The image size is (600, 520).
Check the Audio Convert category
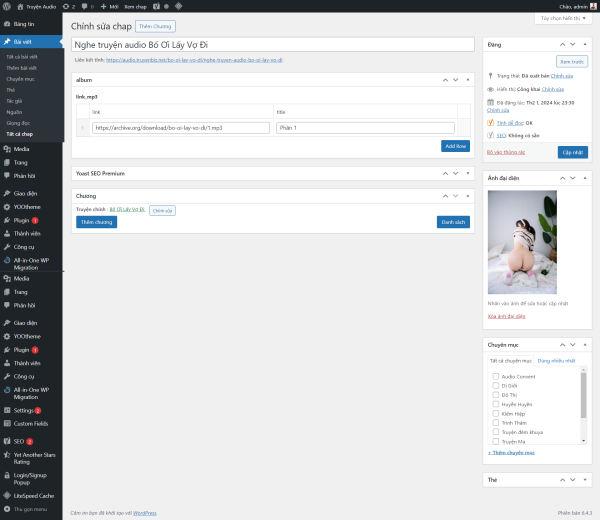(496, 376)
